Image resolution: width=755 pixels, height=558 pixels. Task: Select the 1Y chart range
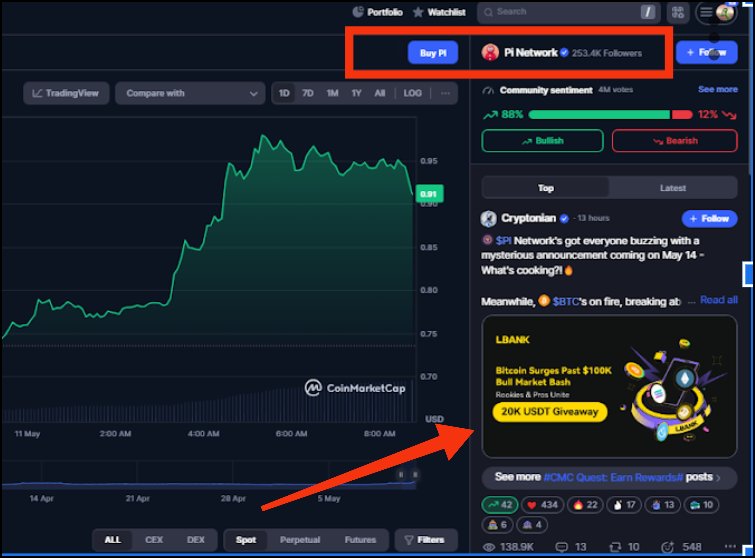coord(356,93)
